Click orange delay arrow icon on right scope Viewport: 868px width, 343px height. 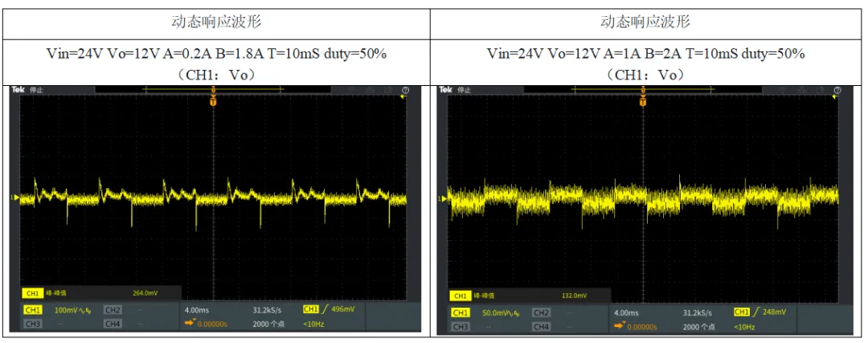[x=620, y=326]
